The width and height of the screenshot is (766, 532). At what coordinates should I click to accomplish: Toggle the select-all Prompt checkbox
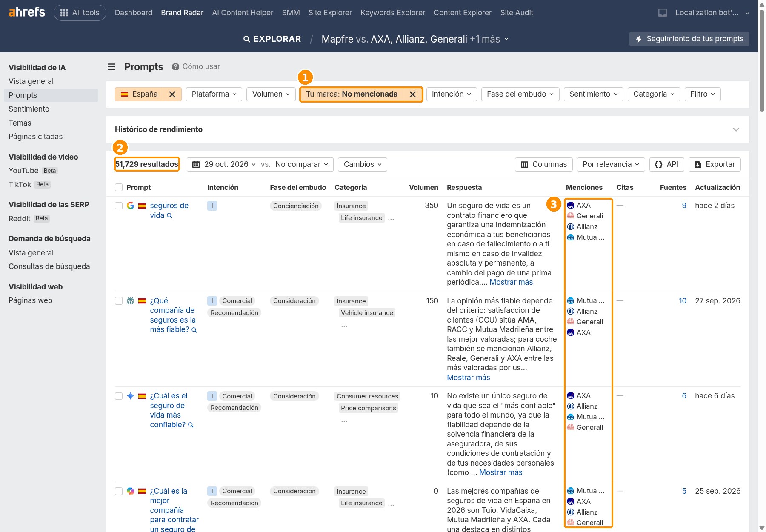pyautogui.click(x=119, y=188)
